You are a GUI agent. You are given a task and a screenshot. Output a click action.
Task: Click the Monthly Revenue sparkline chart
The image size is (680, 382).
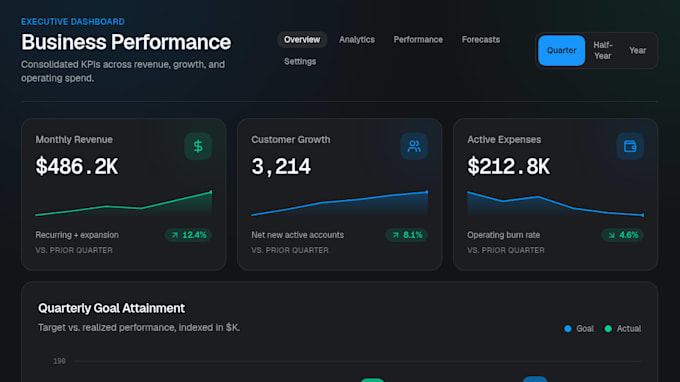(x=124, y=203)
